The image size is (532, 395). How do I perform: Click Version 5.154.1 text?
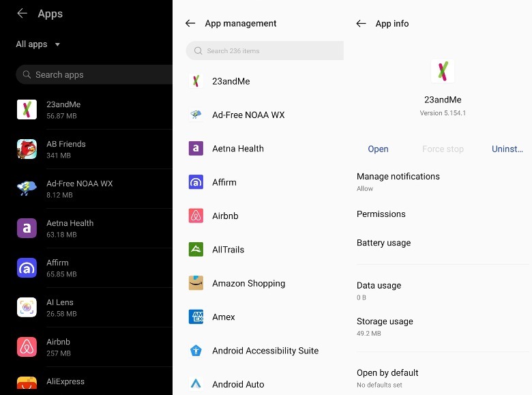click(x=443, y=113)
